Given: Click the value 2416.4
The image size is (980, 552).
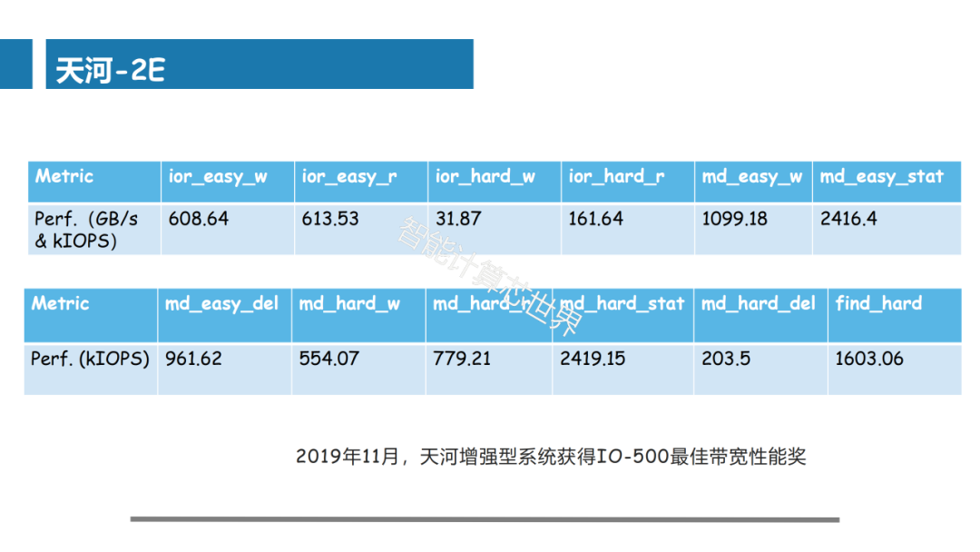Looking at the screenshot, I should [848, 219].
